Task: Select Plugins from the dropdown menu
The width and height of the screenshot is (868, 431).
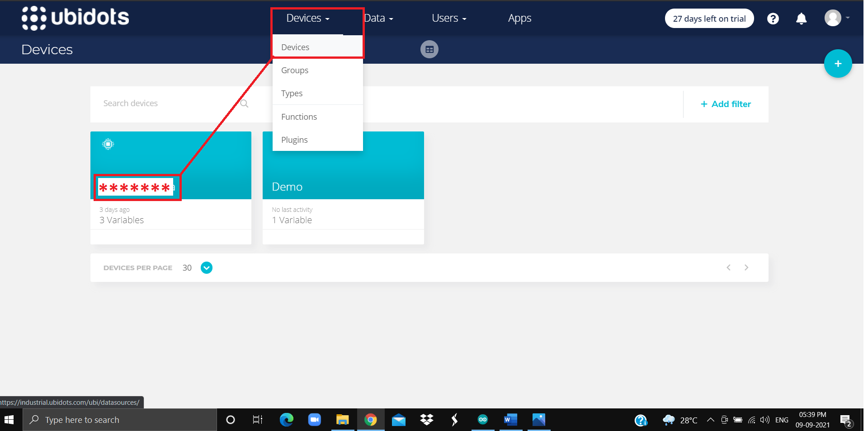Action: [318, 140]
